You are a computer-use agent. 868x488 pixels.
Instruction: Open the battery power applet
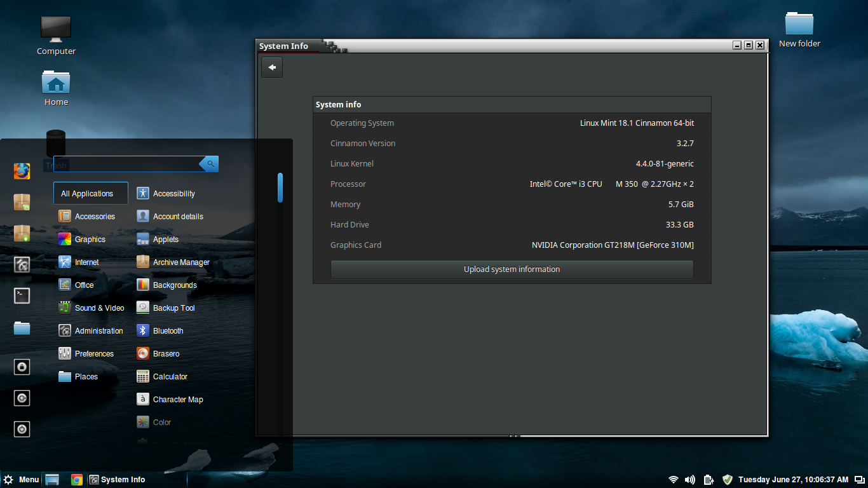tap(709, 480)
